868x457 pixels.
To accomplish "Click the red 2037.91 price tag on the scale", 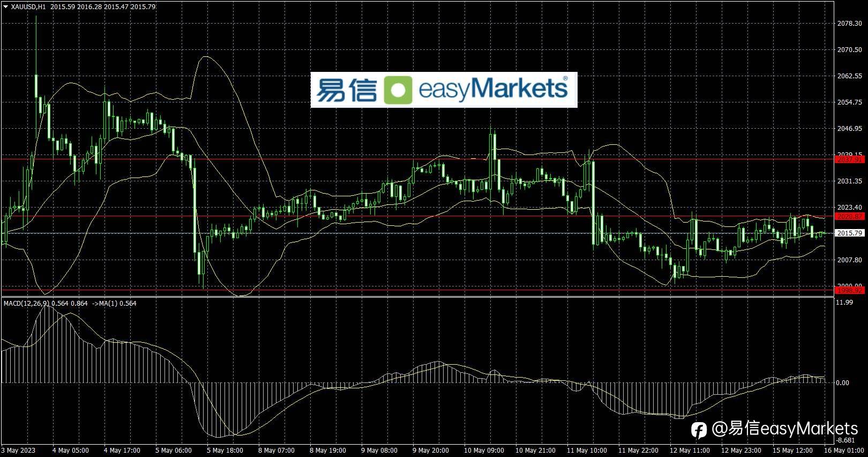I will coord(849,159).
